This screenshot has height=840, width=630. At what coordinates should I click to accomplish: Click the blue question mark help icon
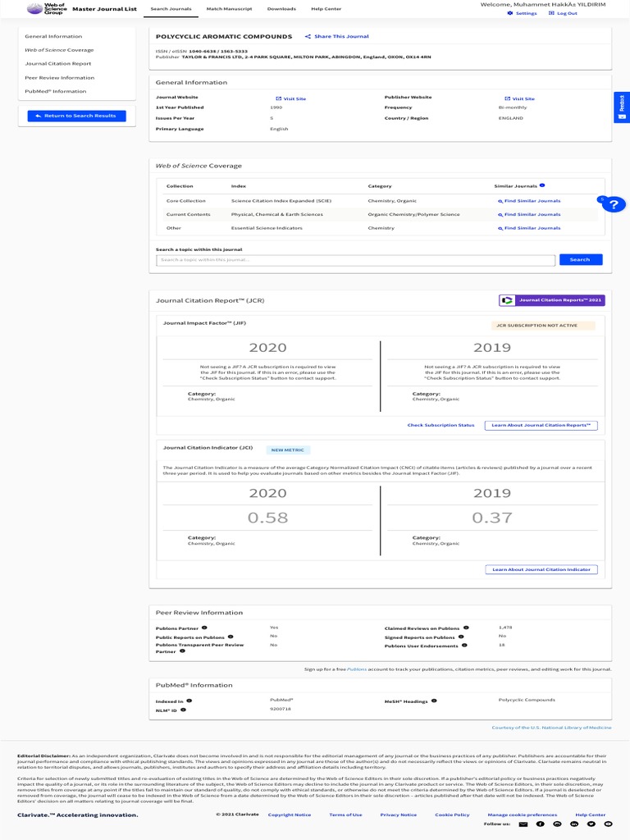614,204
